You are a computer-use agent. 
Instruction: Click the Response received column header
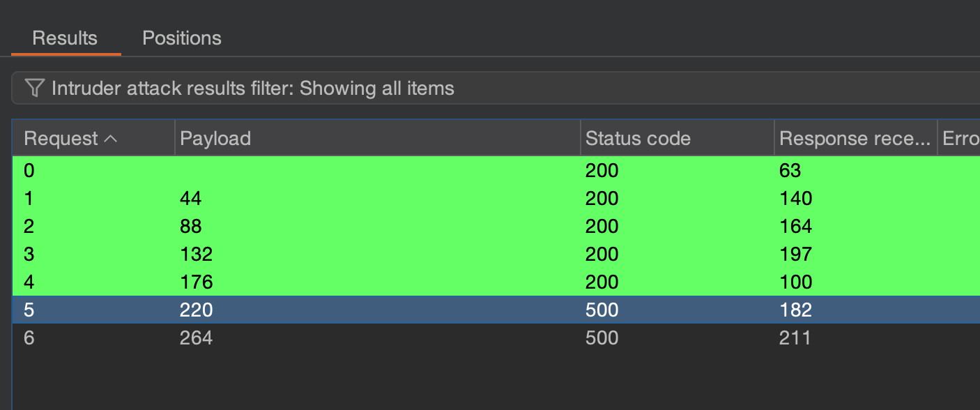coord(855,139)
